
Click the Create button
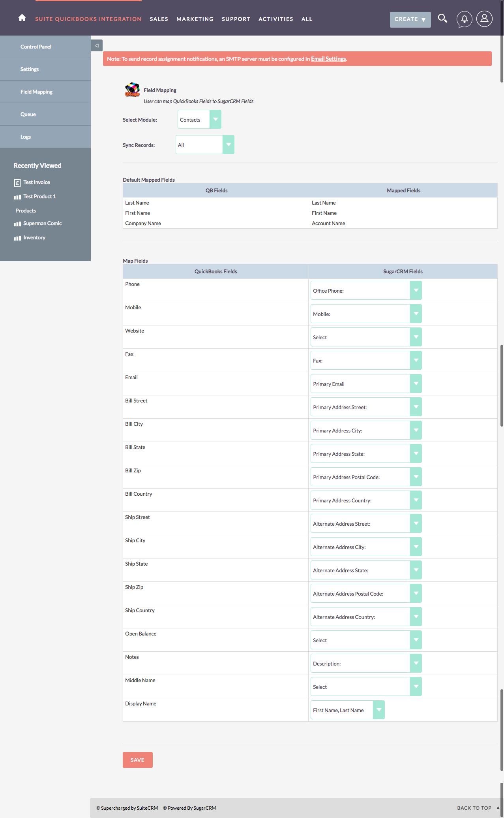coord(410,19)
